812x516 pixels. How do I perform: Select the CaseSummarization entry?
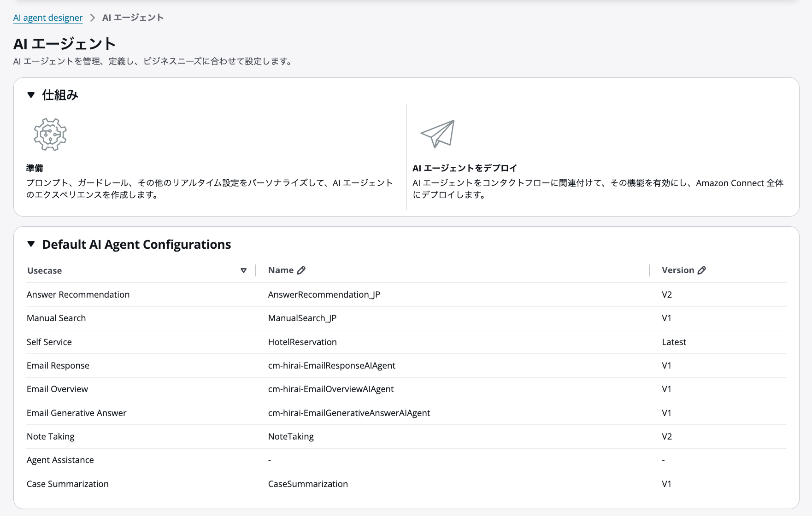(x=308, y=484)
